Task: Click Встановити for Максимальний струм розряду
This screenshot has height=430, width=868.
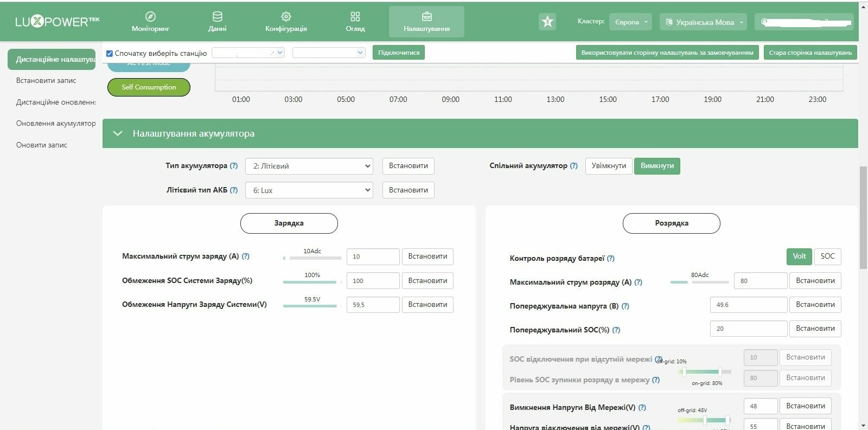Action: coord(815,281)
